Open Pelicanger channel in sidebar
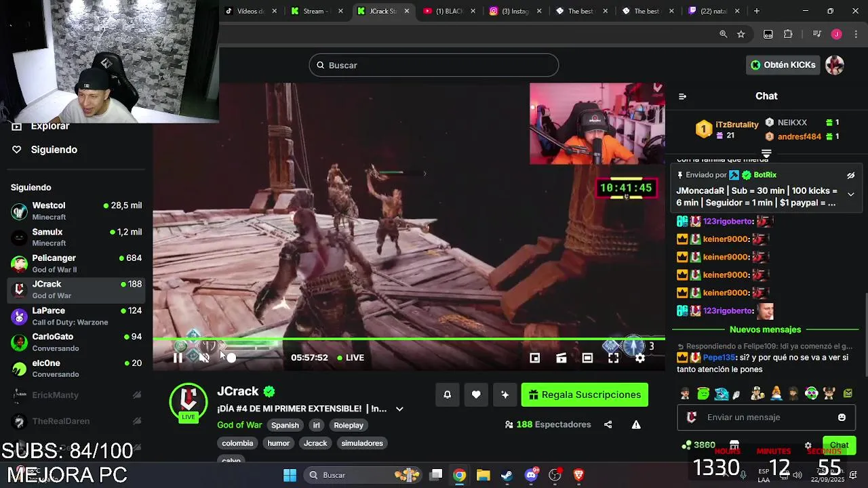This screenshot has width=868, height=488. pyautogui.click(x=77, y=264)
